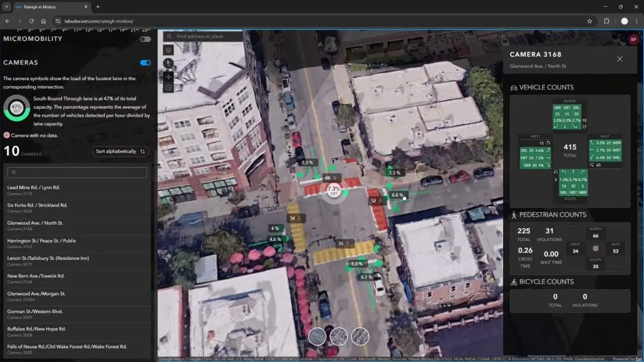Image resolution: width=644 pixels, height=362 pixels.
Task: Open the basemap layers icon on map
Action: tap(169, 50)
